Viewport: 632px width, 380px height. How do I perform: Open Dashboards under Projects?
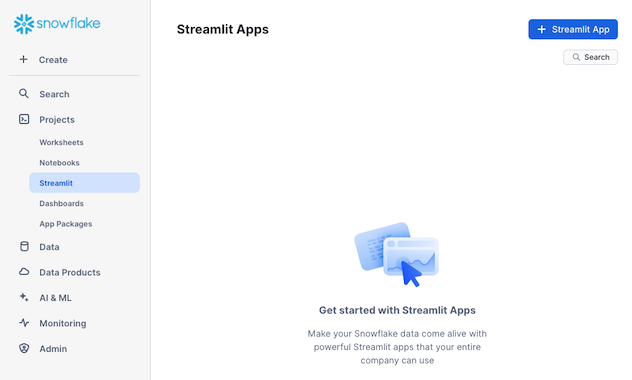61,203
